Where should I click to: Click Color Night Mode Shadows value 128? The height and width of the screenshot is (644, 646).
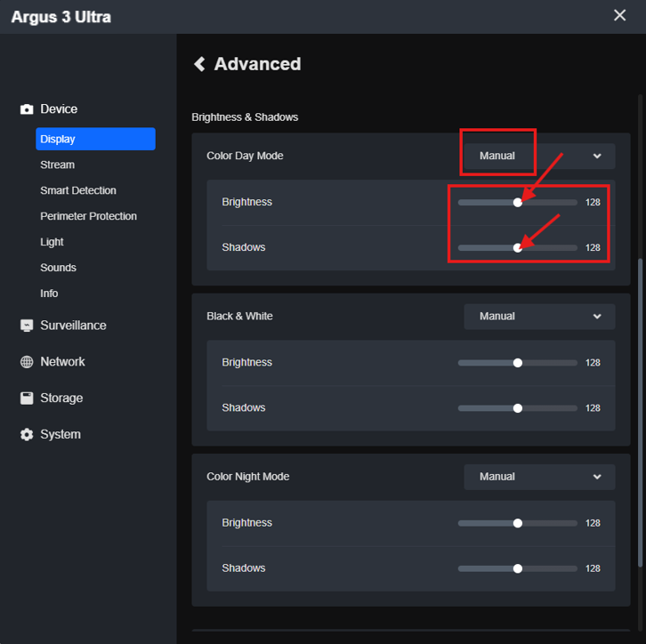[x=593, y=568]
